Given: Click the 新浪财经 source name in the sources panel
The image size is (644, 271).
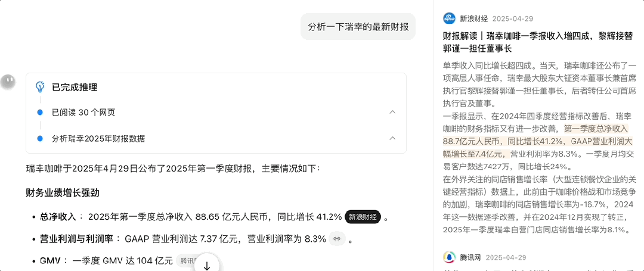Looking at the screenshot, I should [x=473, y=18].
